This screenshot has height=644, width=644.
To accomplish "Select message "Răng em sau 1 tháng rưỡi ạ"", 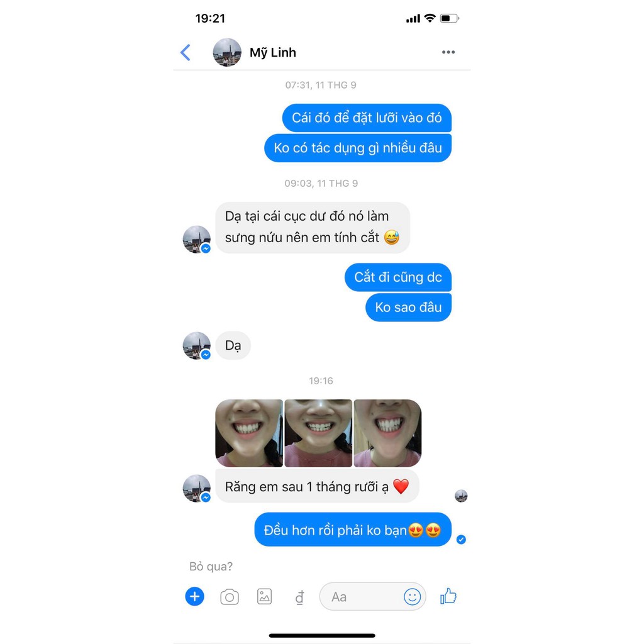I will [x=317, y=487].
